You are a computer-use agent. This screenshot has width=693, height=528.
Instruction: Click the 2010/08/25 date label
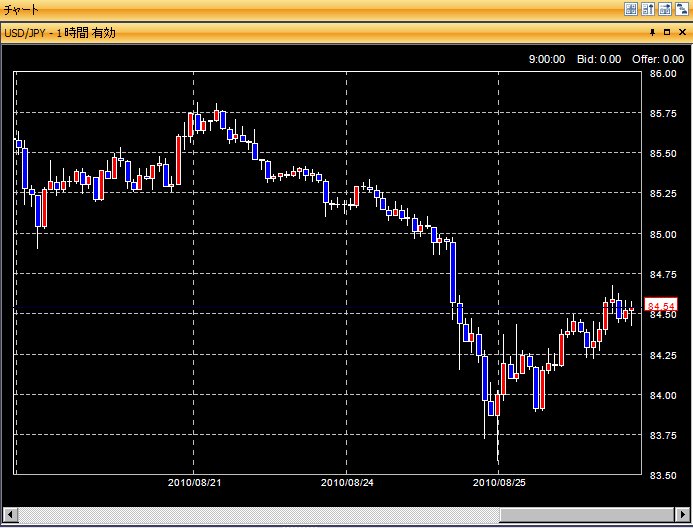(498, 482)
